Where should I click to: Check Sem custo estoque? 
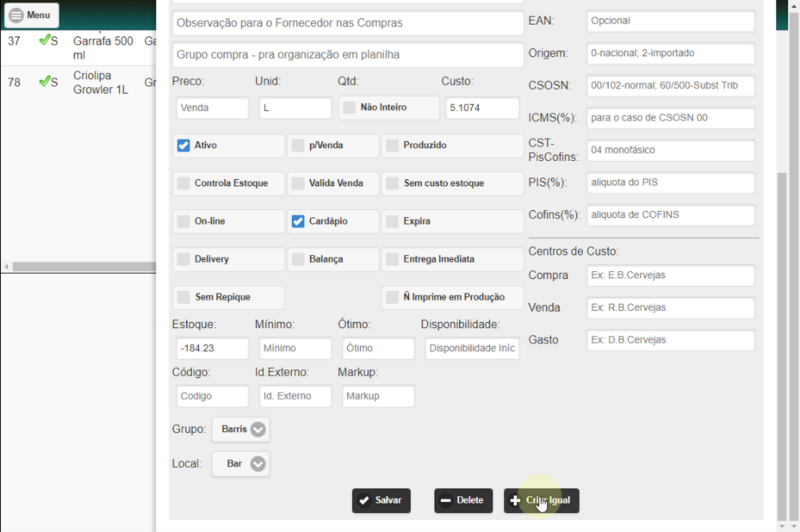[x=392, y=183]
